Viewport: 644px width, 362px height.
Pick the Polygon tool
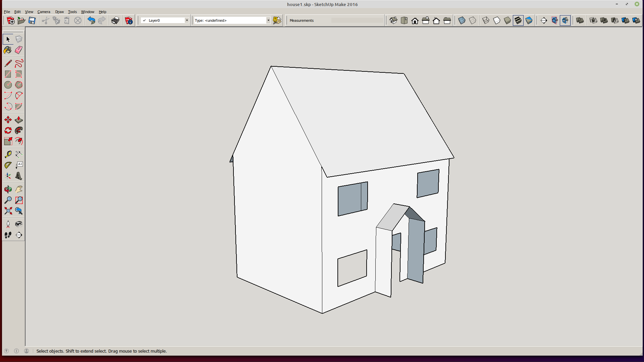19,85
